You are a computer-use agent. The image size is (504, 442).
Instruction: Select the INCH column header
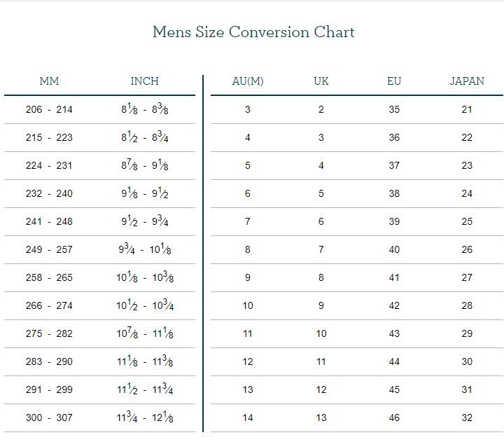(x=144, y=81)
